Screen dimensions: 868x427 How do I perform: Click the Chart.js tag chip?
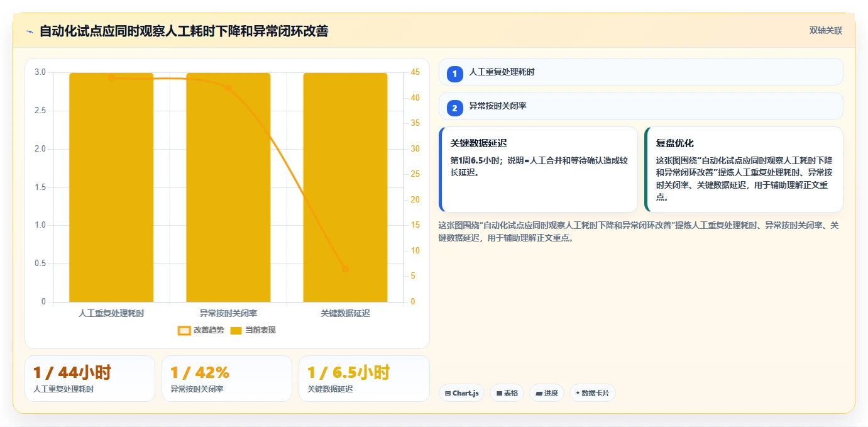click(461, 393)
